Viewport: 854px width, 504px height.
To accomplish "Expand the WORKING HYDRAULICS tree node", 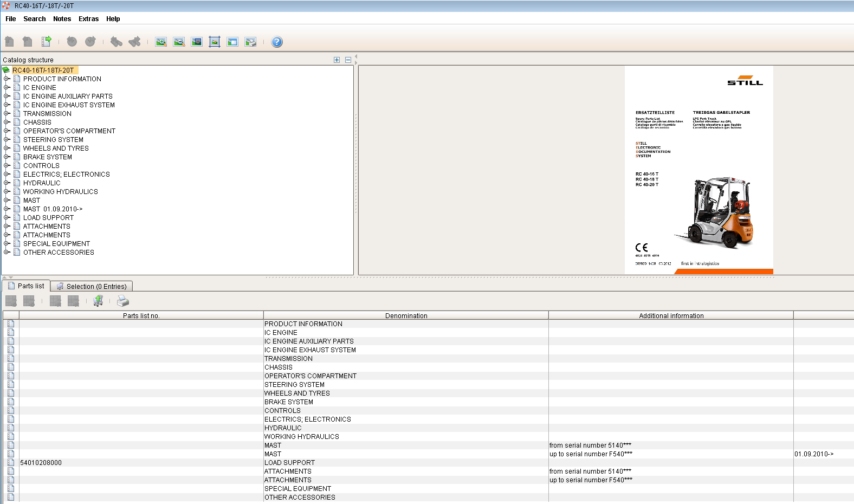I will [x=7, y=191].
